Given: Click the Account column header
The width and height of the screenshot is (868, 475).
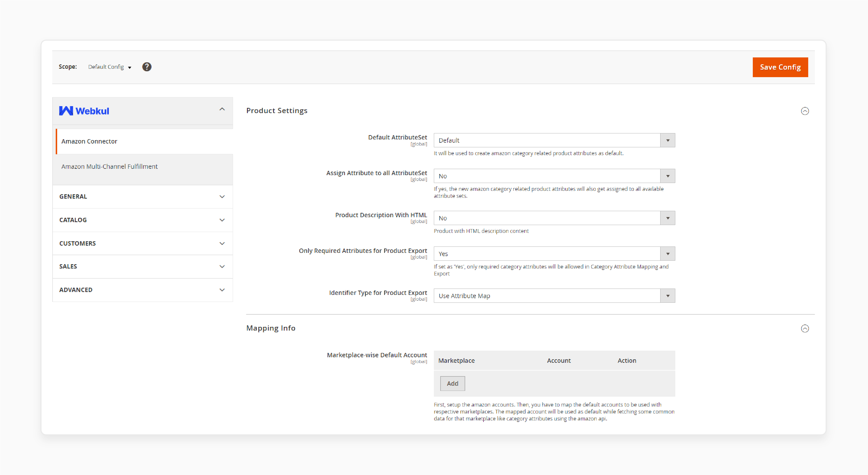Looking at the screenshot, I should click(559, 360).
